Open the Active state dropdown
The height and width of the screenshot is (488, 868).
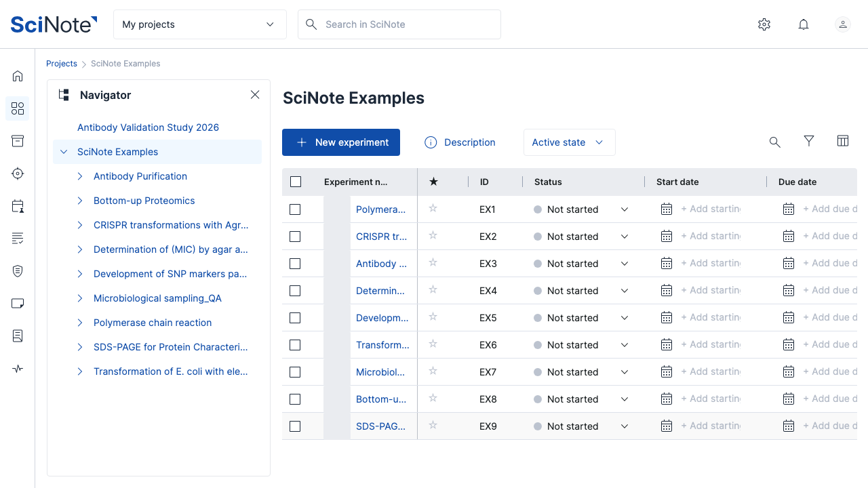pyautogui.click(x=569, y=142)
